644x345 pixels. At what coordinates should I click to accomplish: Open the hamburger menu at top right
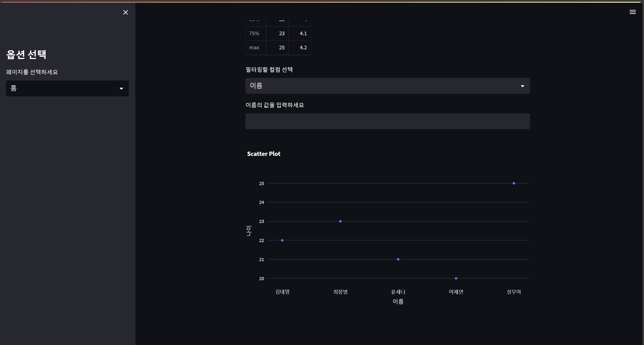click(633, 12)
